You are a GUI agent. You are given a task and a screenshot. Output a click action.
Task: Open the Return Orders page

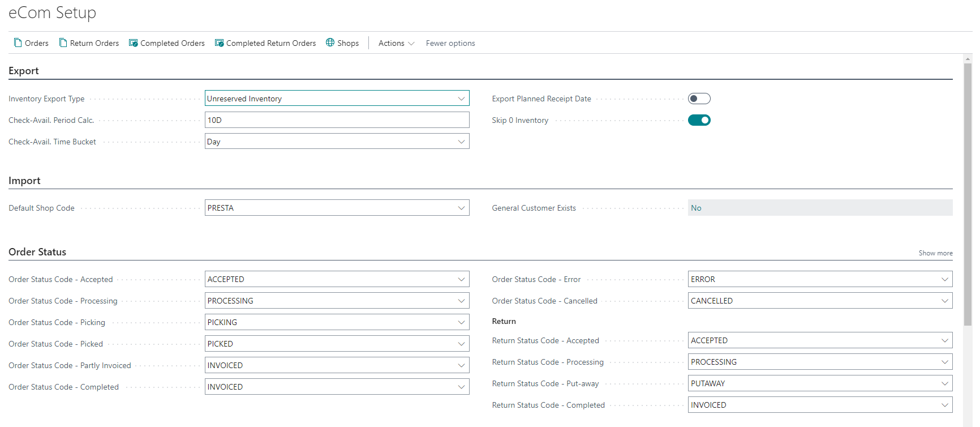pyautogui.click(x=89, y=43)
